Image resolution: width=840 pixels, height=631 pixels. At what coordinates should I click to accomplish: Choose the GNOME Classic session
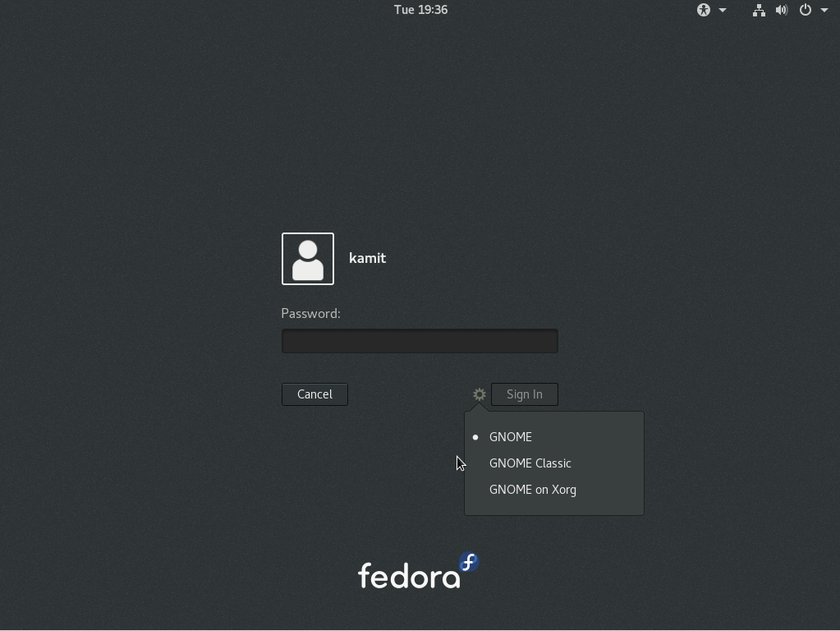coord(530,463)
